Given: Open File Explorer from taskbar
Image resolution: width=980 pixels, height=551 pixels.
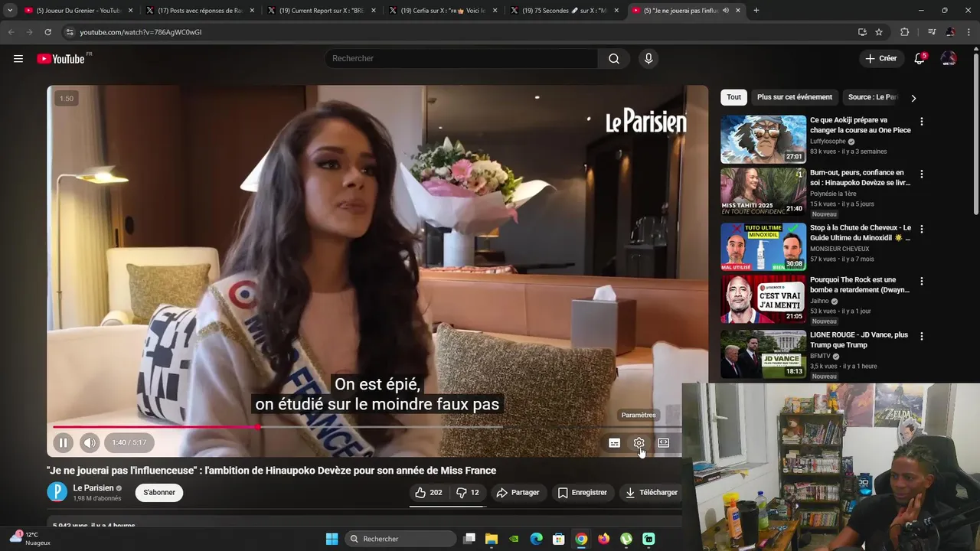Looking at the screenshot, I should [492, 539].
